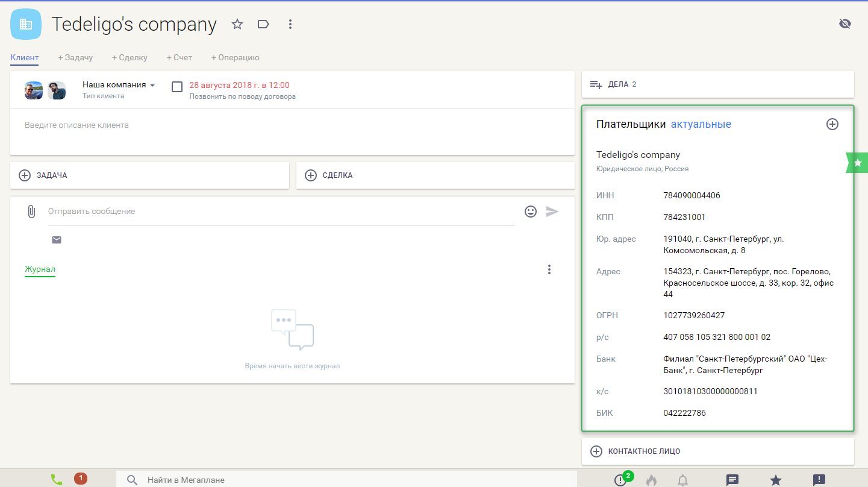Click the second bearded user avatar
The image size is (868, 487).
pyautogui.click(x=57, y=90)
